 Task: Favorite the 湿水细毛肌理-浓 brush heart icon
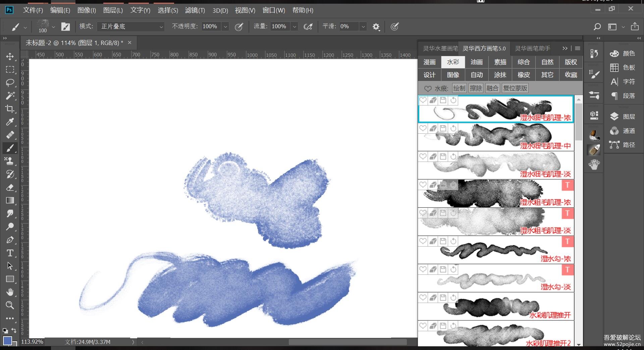(423, 100)
